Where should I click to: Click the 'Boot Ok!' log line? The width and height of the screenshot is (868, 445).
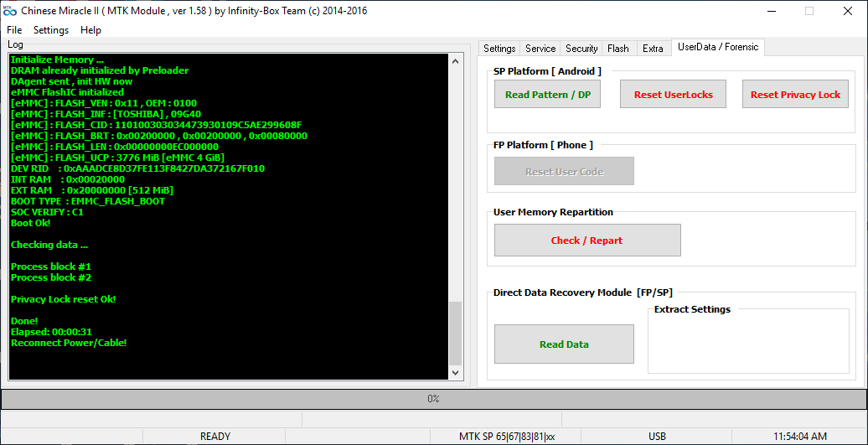pos(30,223)
